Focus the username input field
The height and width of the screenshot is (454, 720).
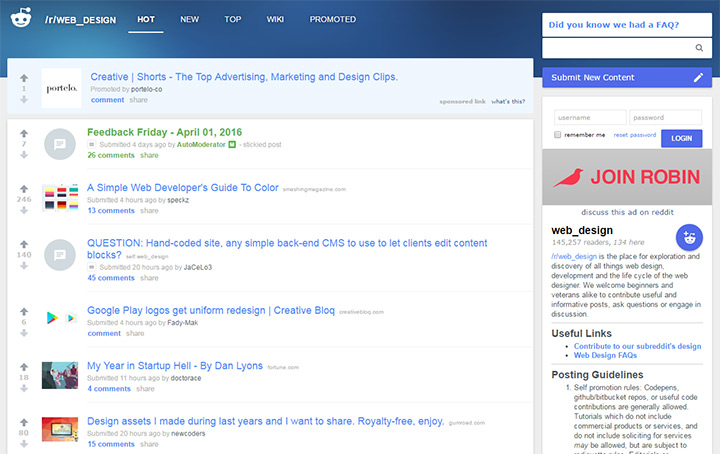point(590,118)
